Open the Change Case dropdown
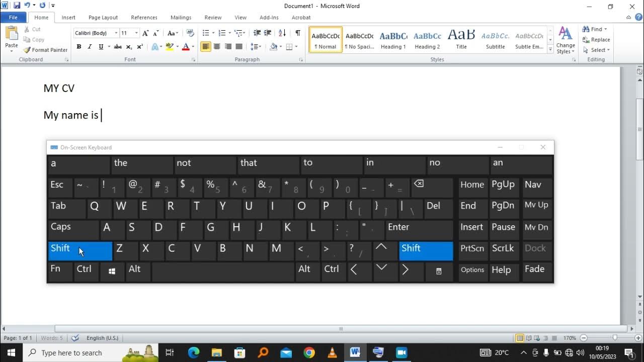The height and width of the screenshot is (362, 644). 173,33
